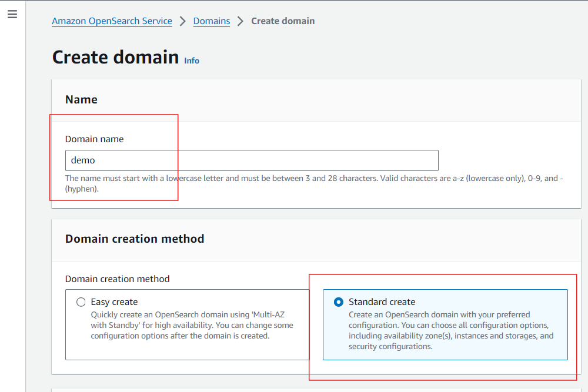
Task: Select the Standard create radio button
Action: [x=339, y=302]
